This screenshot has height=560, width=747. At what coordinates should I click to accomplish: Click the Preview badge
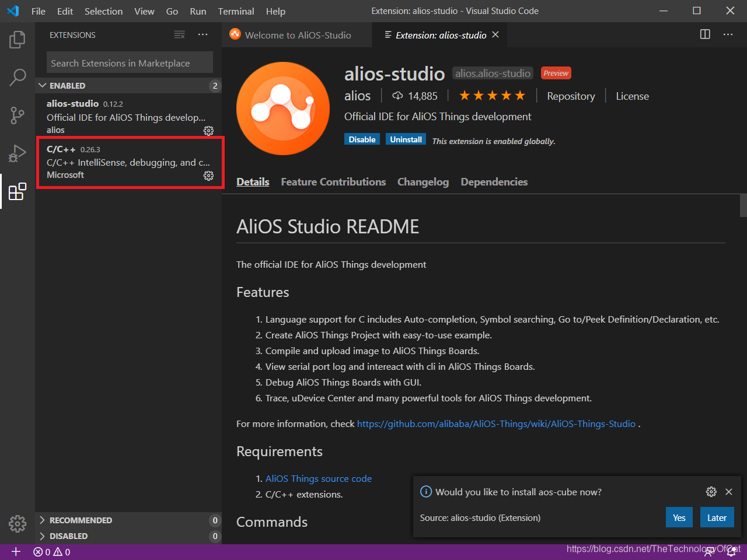click(556, 73)
